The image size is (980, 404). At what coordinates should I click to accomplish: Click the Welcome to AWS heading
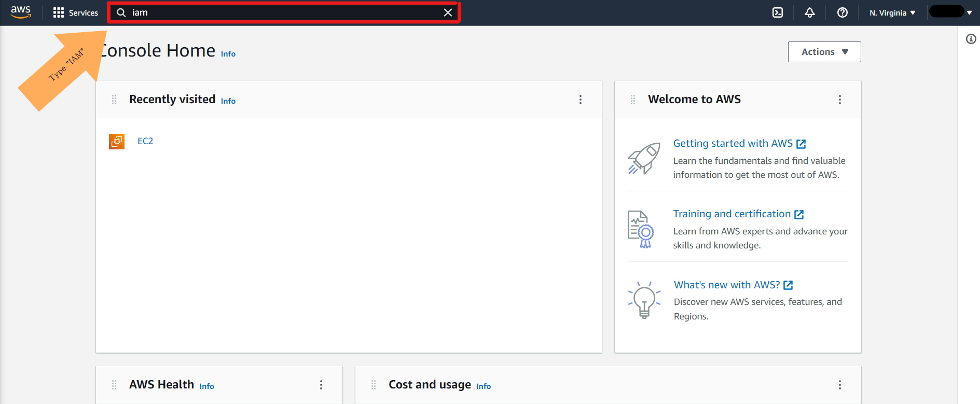694,100
